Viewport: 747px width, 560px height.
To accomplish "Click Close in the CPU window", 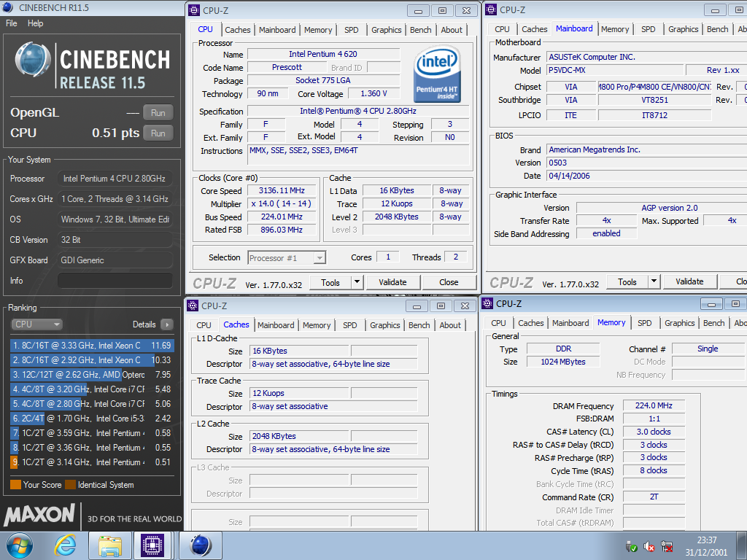I will click(449, 282).
